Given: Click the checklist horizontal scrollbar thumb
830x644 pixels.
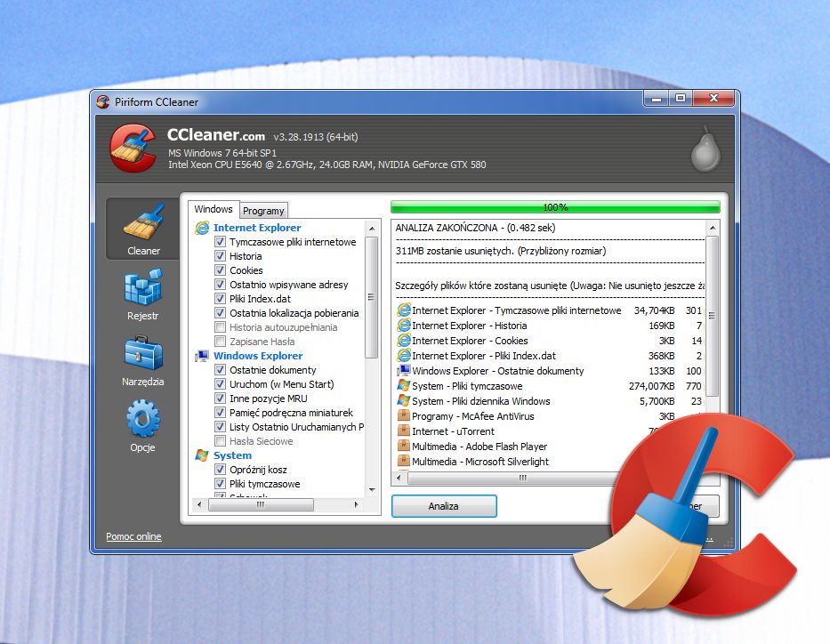Looking at the screenshot, I should (x=261, y=505).
